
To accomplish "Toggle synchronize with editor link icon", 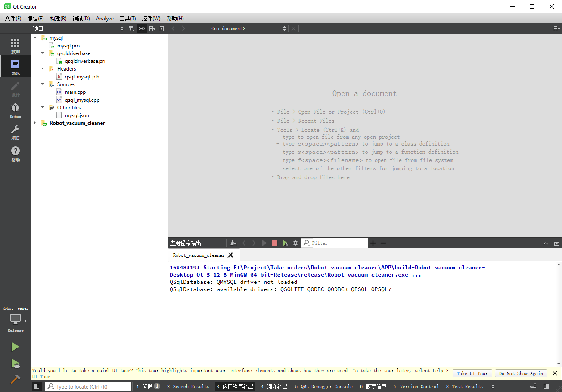I will point(141,28).
